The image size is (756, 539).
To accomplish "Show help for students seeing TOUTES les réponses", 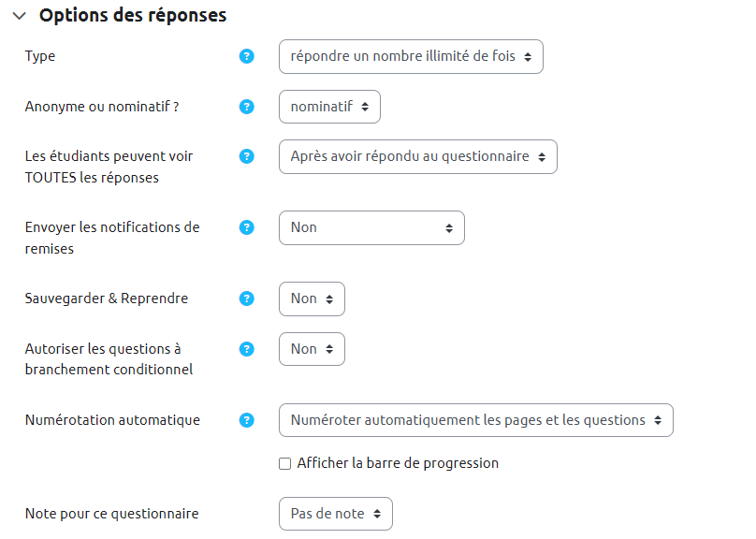I will [247, 156].
